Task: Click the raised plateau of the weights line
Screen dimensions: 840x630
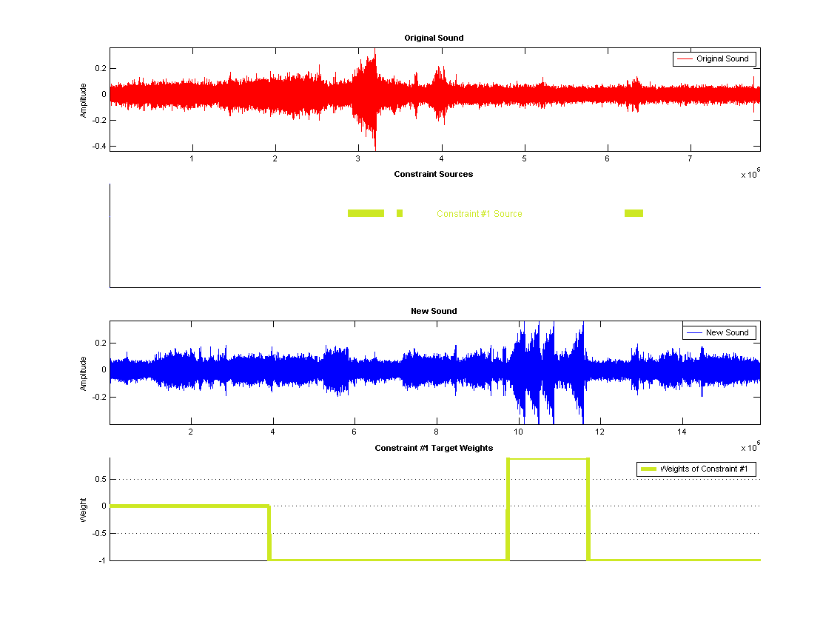Action: point(548,459)
